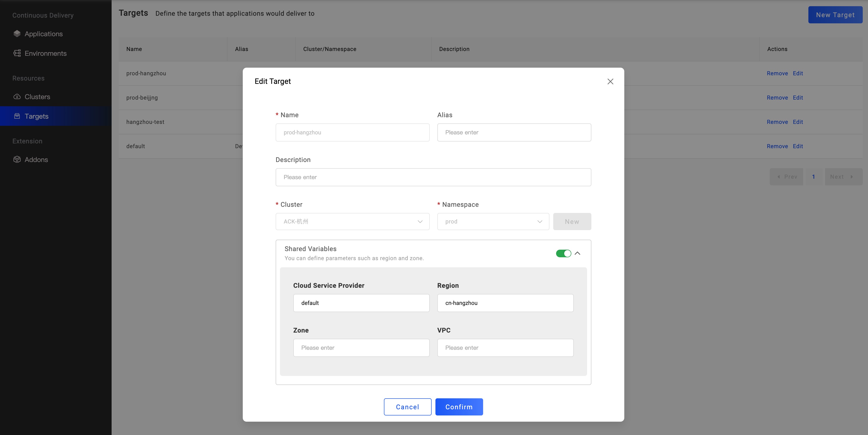Click the Clusters cloud icon

[17, 97]
